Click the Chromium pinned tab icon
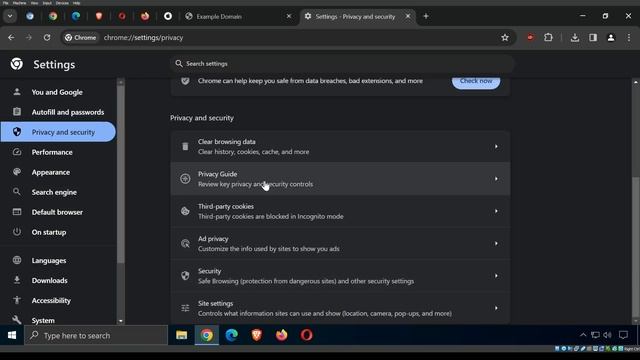The width and height of the screenshot is (640, 360). [30, 16]
